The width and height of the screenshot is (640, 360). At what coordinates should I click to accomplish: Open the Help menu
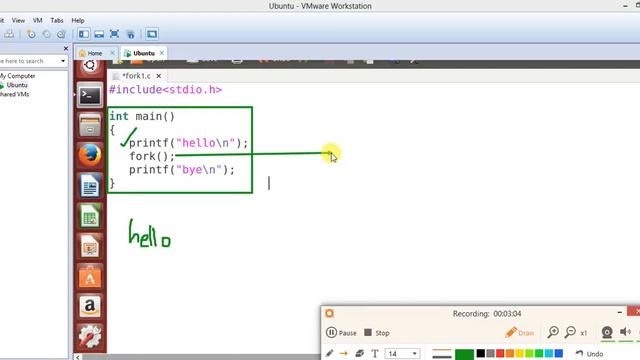78,20
